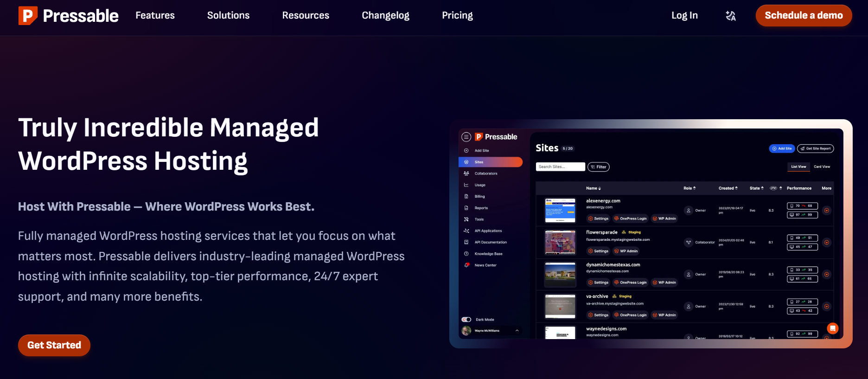Click OnePress Login for alexenergy.com
868x379 pixels.
tap(630, 218)
